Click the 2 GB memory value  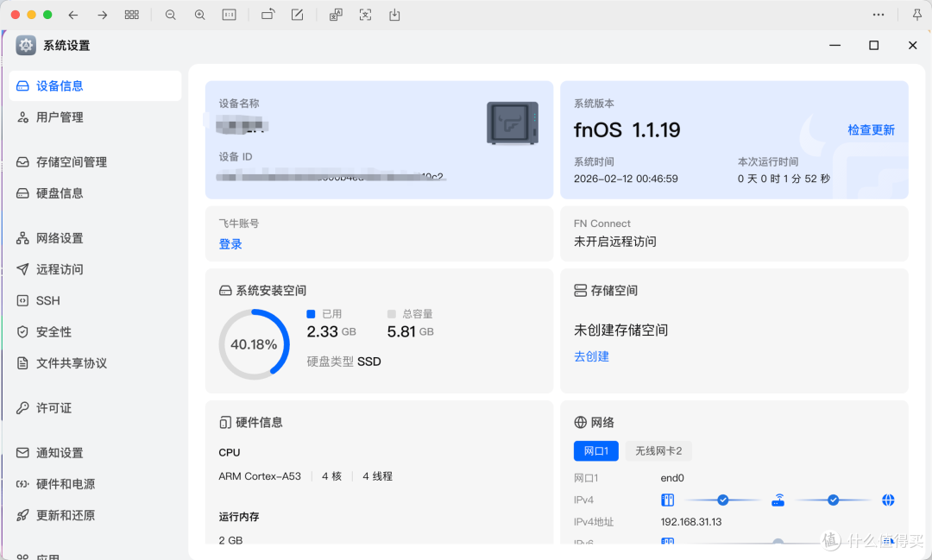(230, 540)
